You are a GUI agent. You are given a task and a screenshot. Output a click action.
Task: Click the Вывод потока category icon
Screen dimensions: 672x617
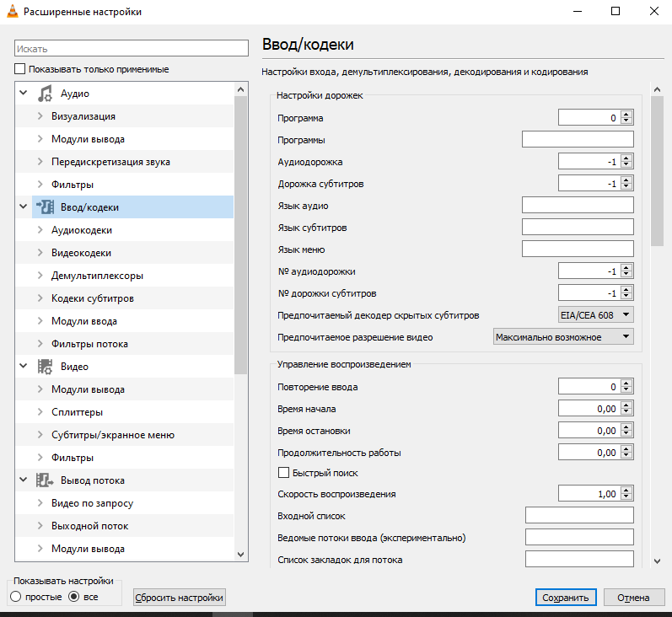[45, 480]
